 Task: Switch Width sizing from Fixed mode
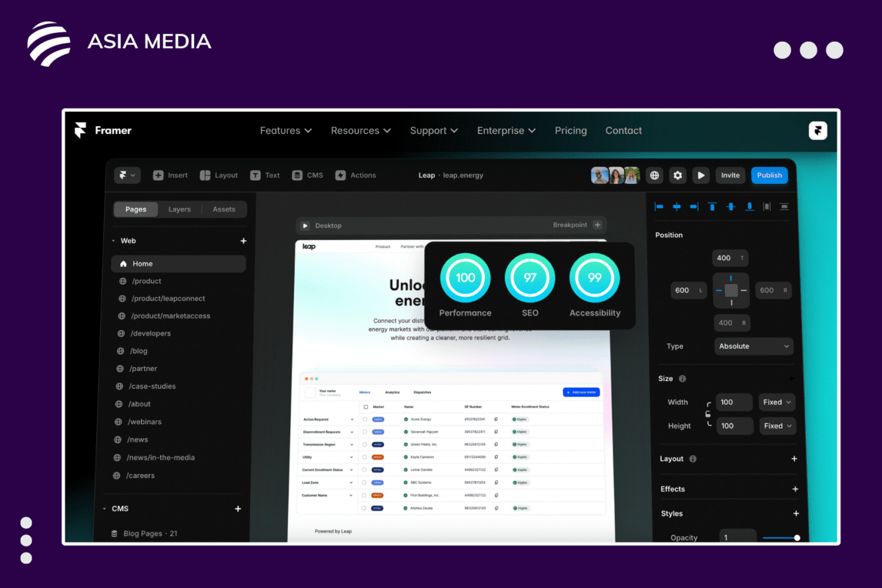(x=776, y=402)
